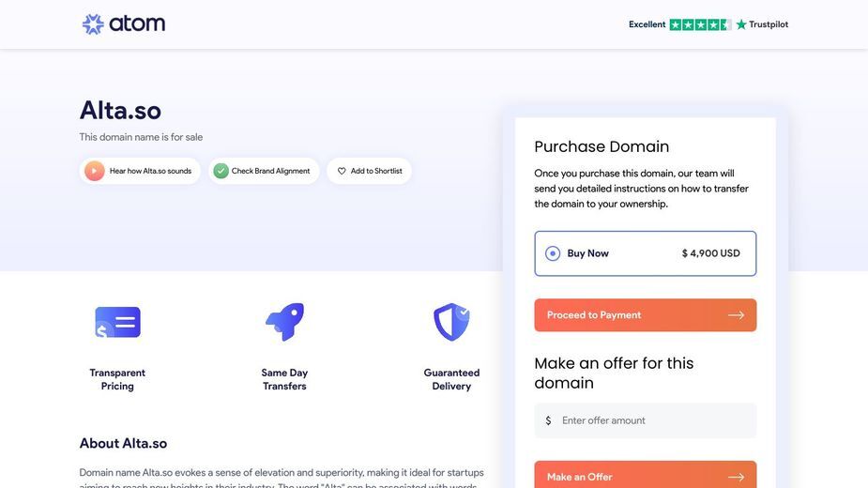Click the Same Day Transfers rocket icon
Screen dimensions: 868x488
tap(284, 322)
